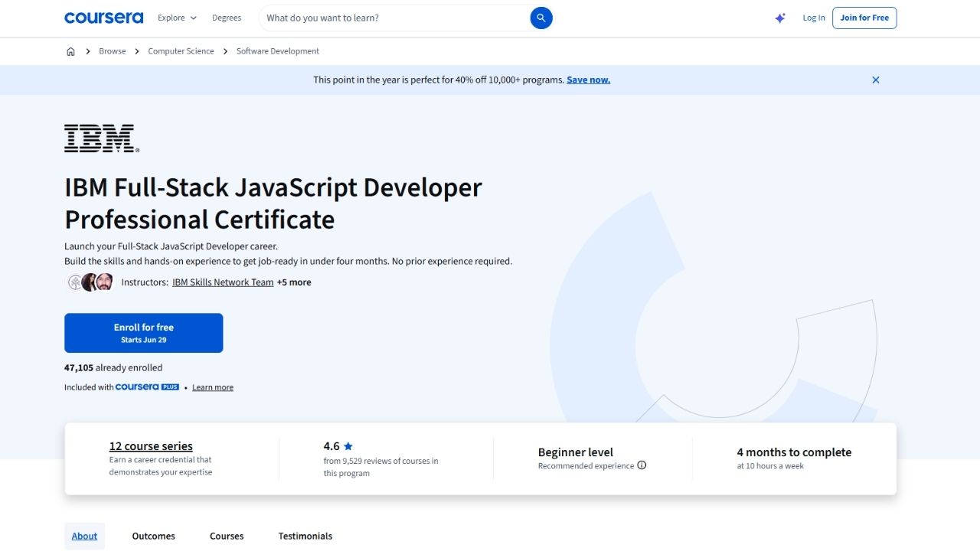
Task: Click the 'from 9,529 reviews' text
Action: pyautogui.click(x=381, y=467)
